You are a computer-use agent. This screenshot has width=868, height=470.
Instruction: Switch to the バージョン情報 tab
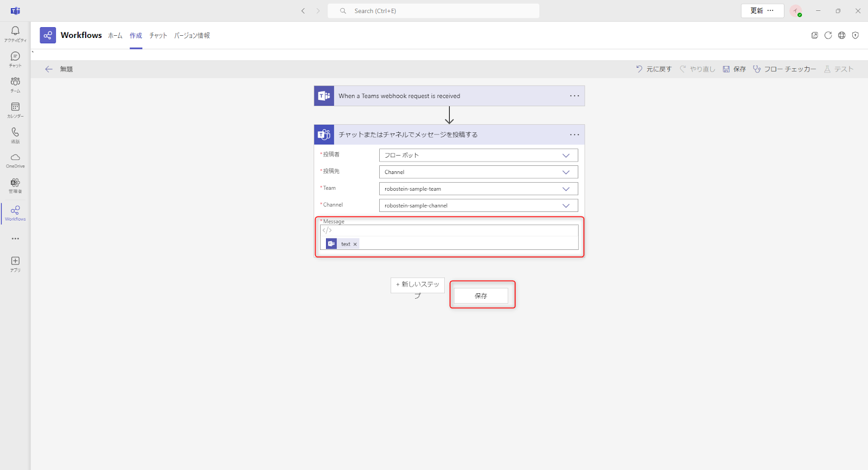[x=192, y=36]
